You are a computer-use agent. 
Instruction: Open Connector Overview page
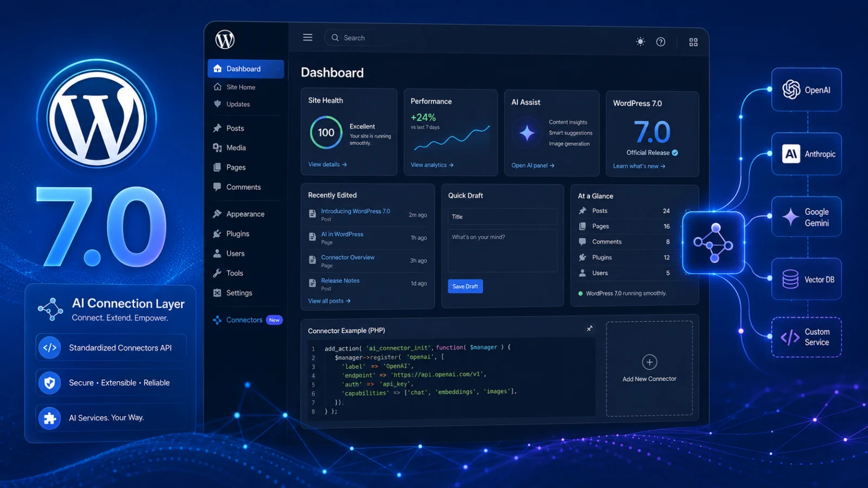point(348,258)
